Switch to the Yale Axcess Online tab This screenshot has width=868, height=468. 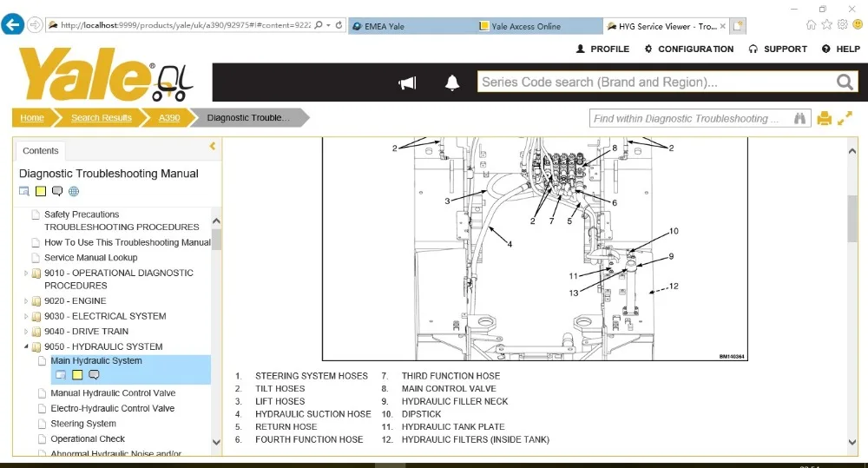coord(526,26)
